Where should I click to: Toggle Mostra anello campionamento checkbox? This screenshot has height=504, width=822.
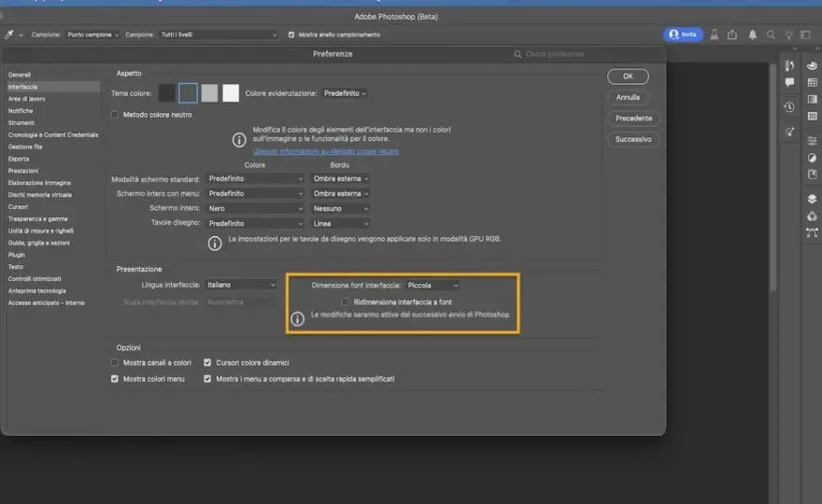(291, 35)
